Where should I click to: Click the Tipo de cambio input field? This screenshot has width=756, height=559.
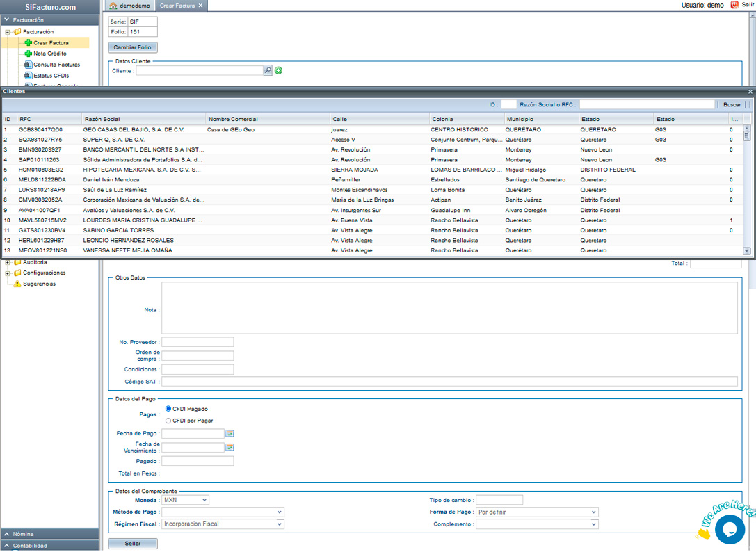[499, 500]
